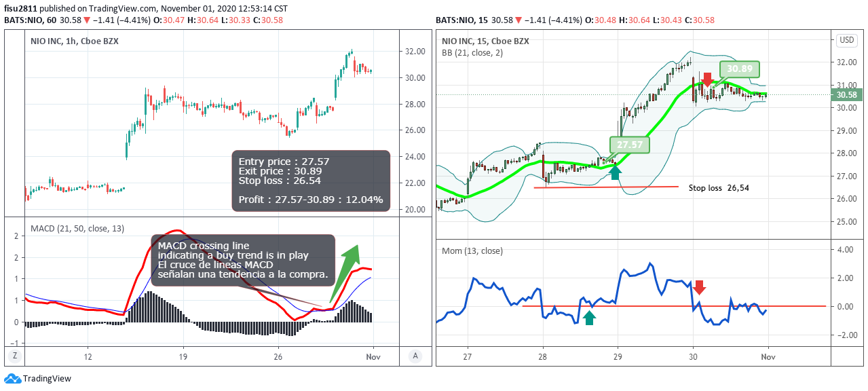Expand the MACD (21, 50, close, 13) legend

[x=77, y=229]
